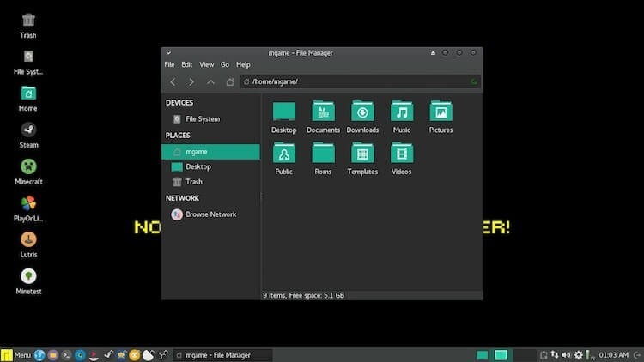Open the Edit menu
This screenshot has height=362, width=644.
pyautogui.click(x=187, y=64)
